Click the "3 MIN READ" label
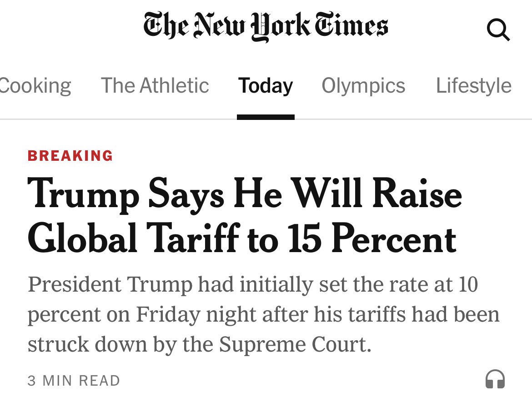This screenshot has width=532, height=412. [74, 381]
